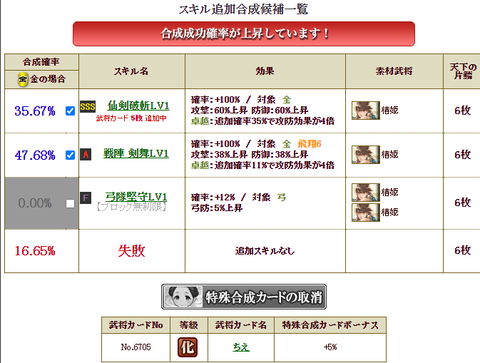Click the grayed 0.00% probability value
Image resolution: width=480 pixels, height=363 pixels.
(x=35, y=203)
